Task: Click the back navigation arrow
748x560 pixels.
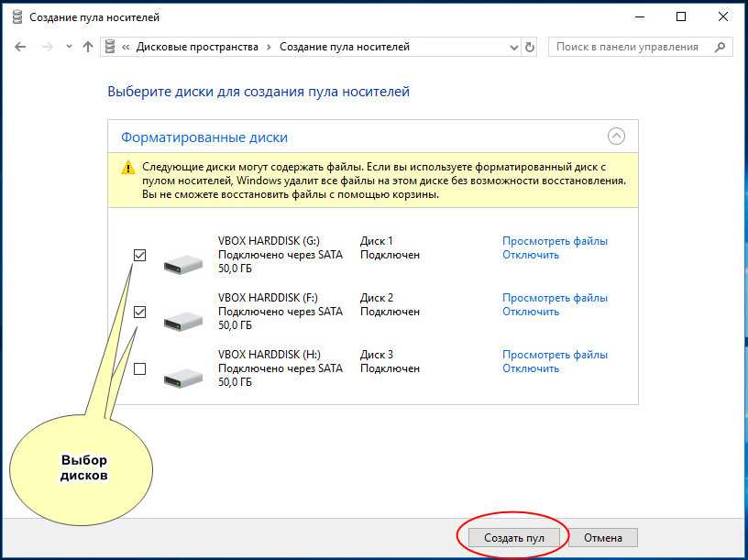Action: (20, 47)
